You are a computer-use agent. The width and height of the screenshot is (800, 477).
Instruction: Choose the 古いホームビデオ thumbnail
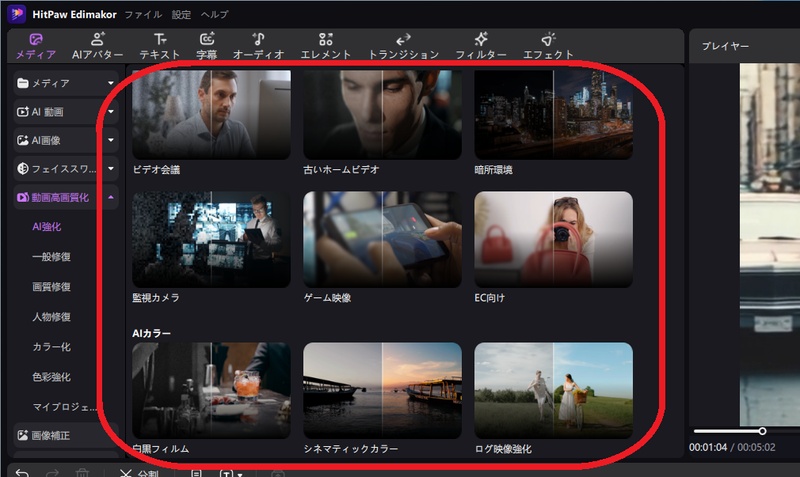tap(382, 115)
